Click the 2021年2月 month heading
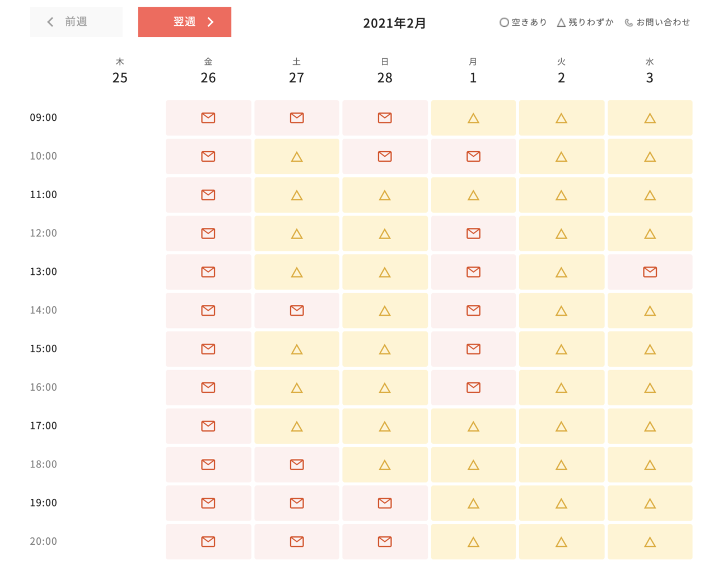This screenshot has width=728, height=571. tap(395, 24)
